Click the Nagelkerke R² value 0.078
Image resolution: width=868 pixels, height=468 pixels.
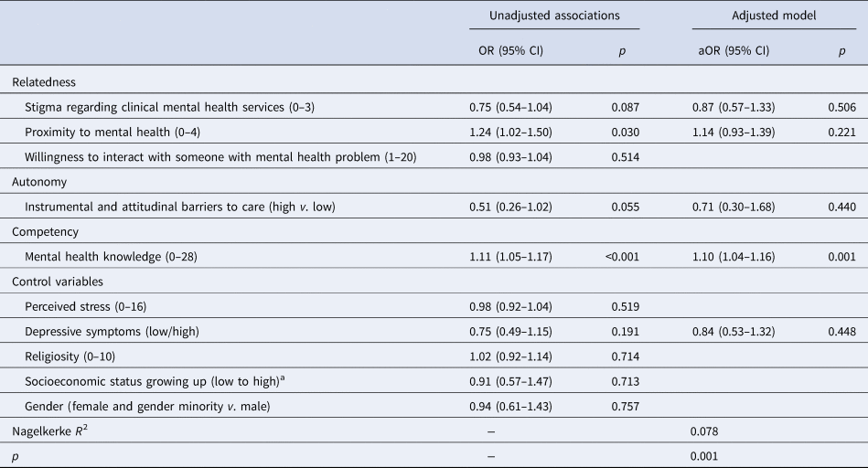tap(704, 431)
